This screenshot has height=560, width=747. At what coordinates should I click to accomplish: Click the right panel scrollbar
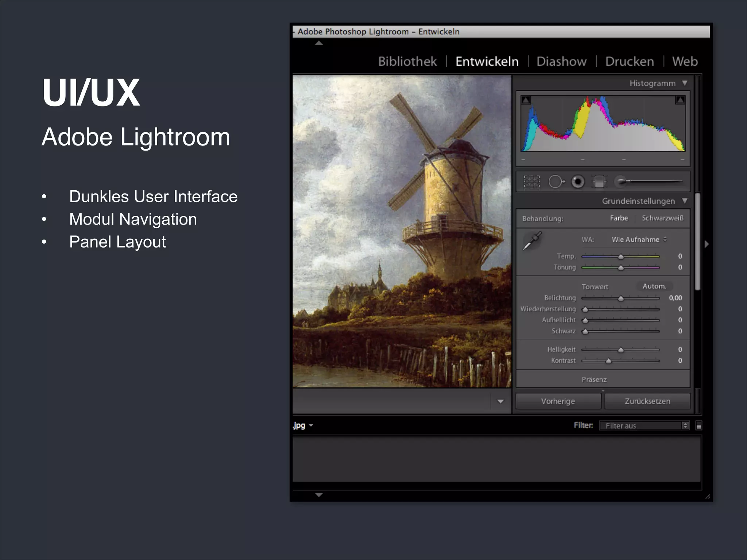click(x=698, y=242)
